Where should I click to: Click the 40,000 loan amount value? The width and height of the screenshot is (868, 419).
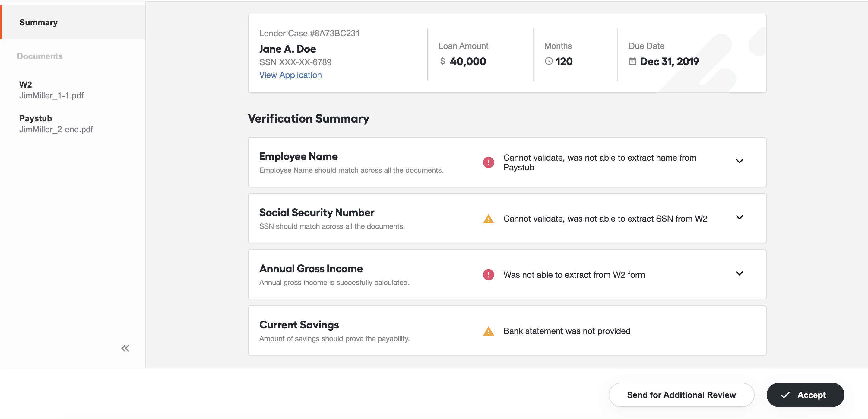pyautogui.click(x=468, y=61)
